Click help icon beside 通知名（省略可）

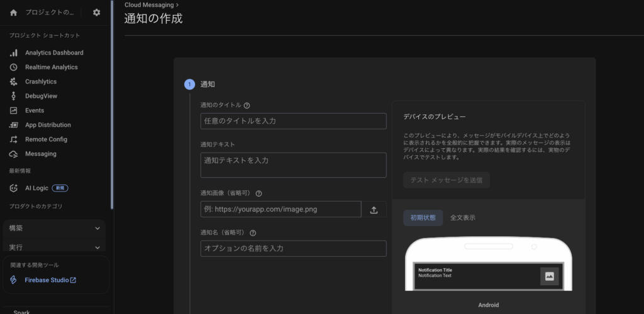click(253, 233)
